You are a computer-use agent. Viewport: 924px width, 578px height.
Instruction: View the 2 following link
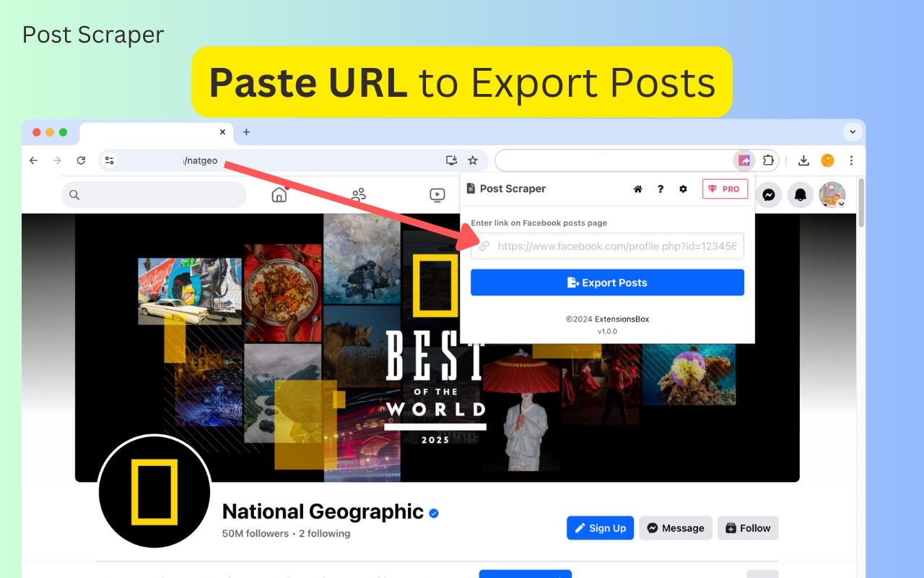coord(324,533)
